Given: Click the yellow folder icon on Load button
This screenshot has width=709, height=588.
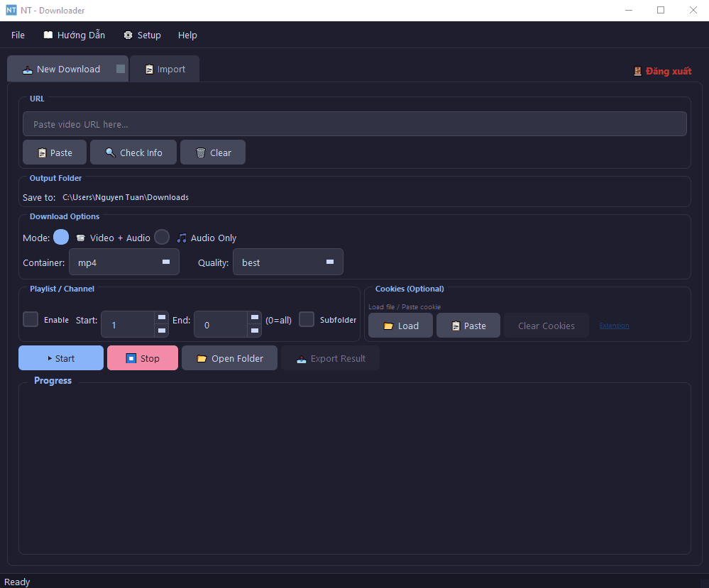Looking at the screenshot, I should (x=387, y=325).
